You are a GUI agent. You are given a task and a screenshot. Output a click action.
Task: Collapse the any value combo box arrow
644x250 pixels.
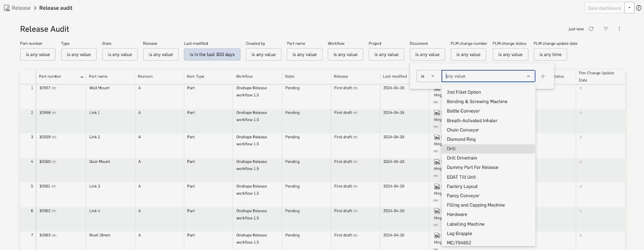pyautogui.click(x=528, y=76)
